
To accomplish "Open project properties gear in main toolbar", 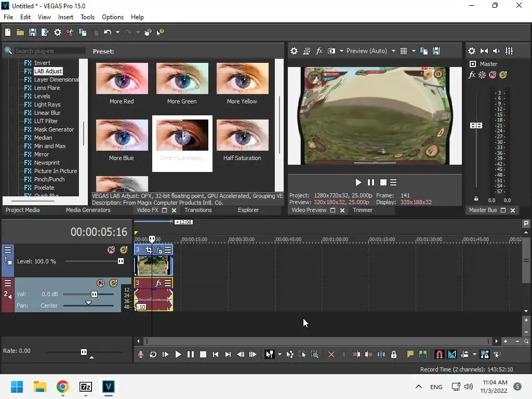I will pyautogui.click(x=58, y=32).
